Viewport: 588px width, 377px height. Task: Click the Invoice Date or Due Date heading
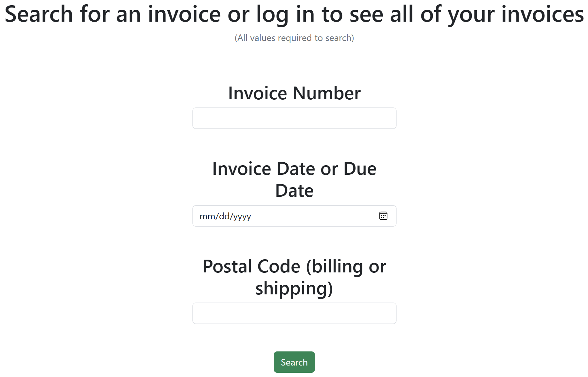click(x=294, y=179)
